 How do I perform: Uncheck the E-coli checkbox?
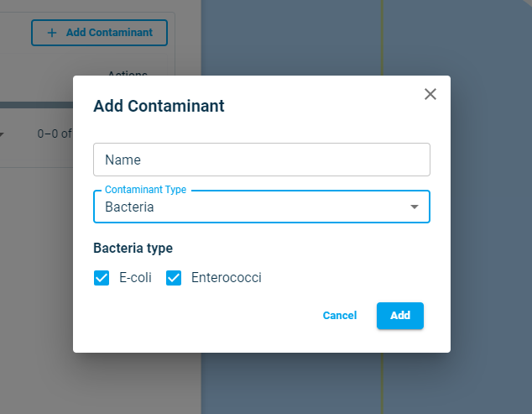(x=102, y=278)
